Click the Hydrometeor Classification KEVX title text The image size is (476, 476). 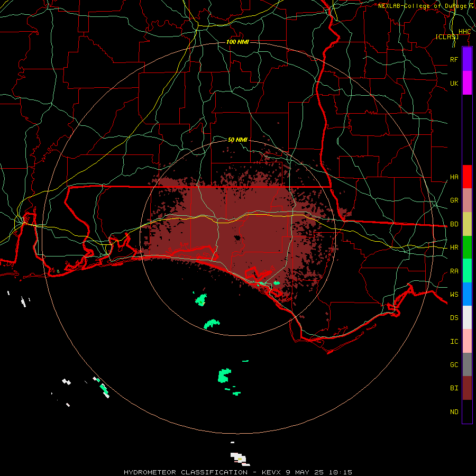[x=238, y=472]
